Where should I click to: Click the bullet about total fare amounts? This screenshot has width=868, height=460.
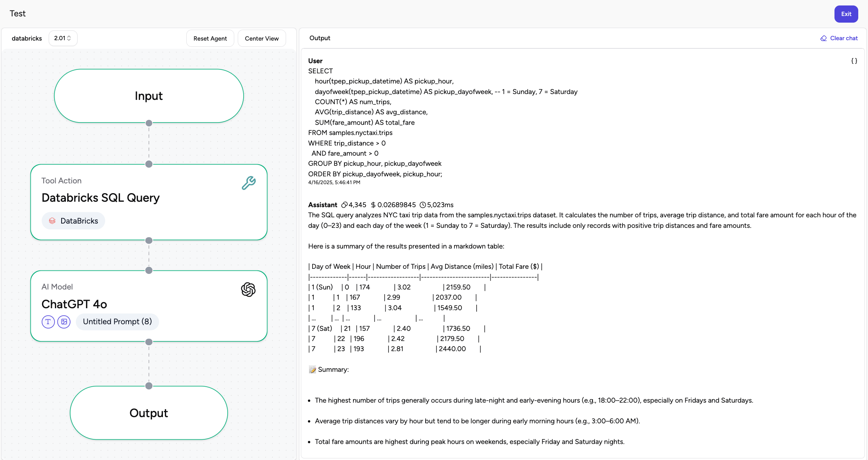point(470,442)
